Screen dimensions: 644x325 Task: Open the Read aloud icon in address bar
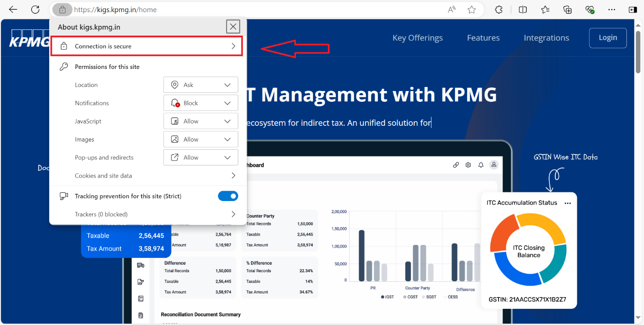click(x=452, y=9)
